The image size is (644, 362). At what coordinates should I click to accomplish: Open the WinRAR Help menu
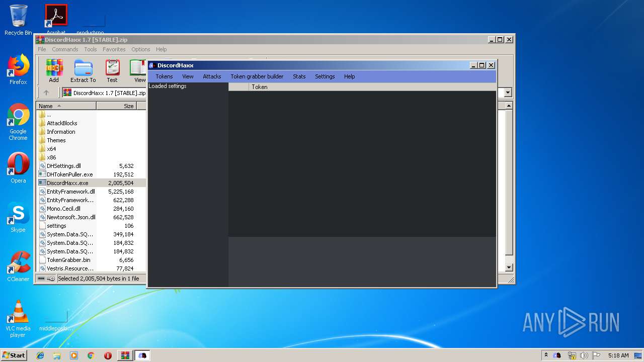pyautogui.click(x=161, y=49)
